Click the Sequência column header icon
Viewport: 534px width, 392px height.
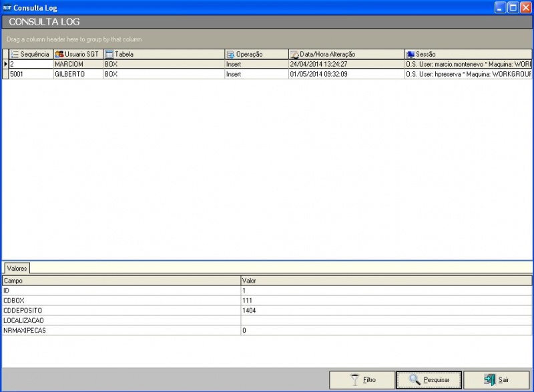pos(15,54)
